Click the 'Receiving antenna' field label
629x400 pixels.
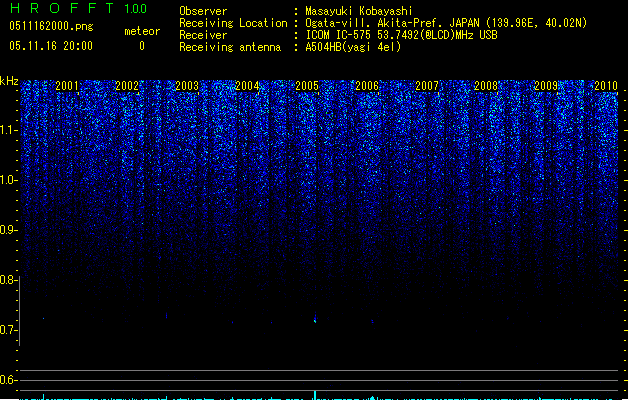[230, 47]
